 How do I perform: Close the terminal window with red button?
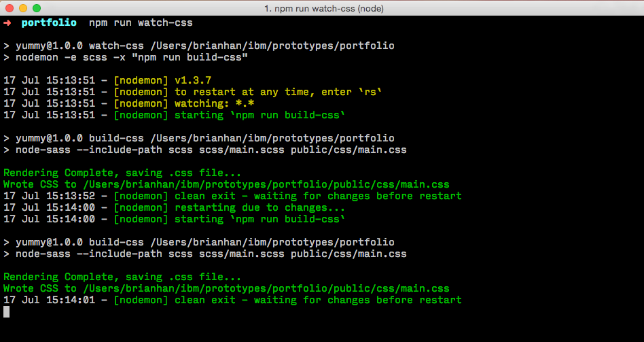pyautogui.click(x=10, y=7)
